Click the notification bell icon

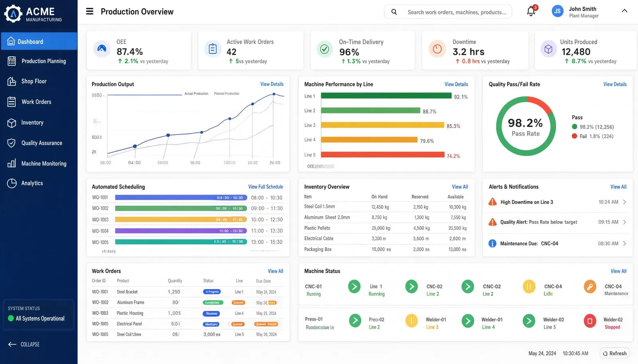coord(531,12)
